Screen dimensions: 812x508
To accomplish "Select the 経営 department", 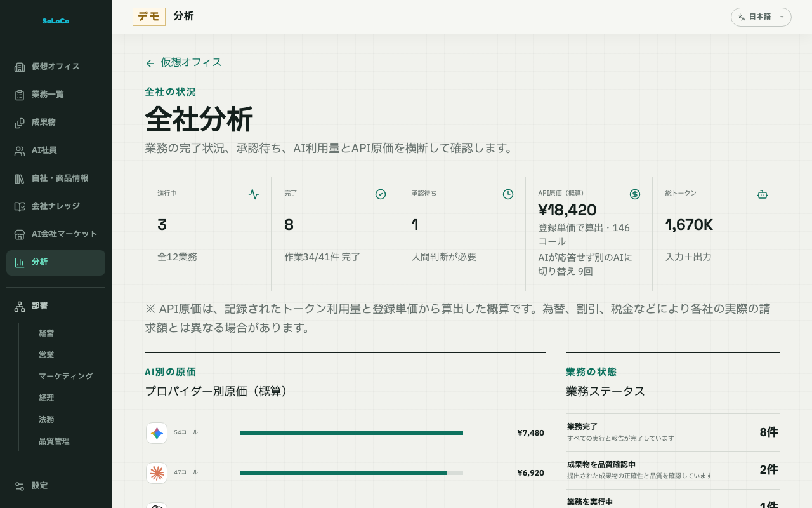I will (x=46, y=333).
